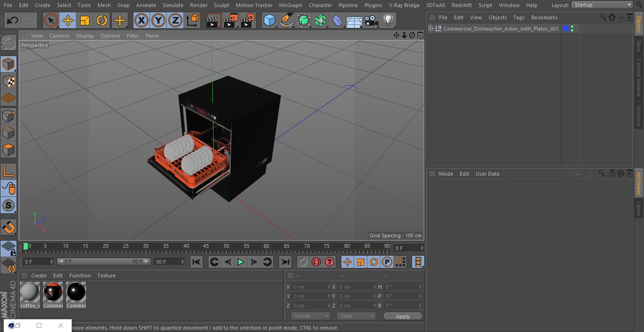Switch to Texture mode
The height and width of the screenshot is (332, 644).
tap(8, 81)
